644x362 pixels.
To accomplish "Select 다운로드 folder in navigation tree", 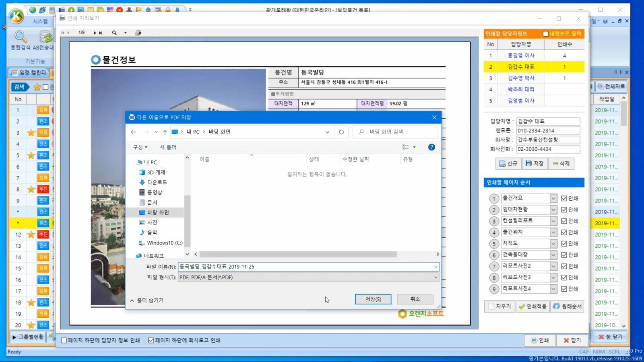I will coord(157,182).
